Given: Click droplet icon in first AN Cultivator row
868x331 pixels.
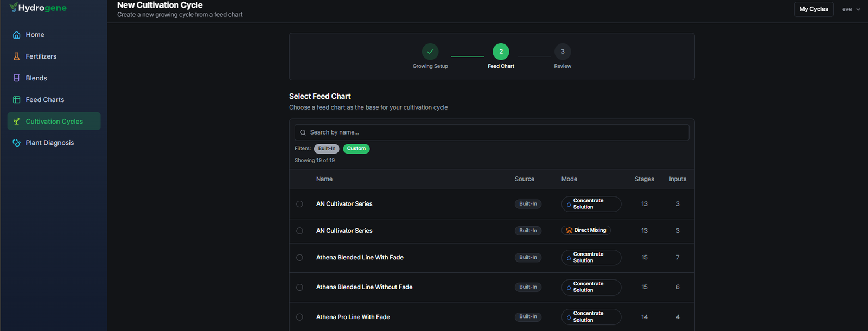Looking at the screenshot, I should tap(569, 205).
